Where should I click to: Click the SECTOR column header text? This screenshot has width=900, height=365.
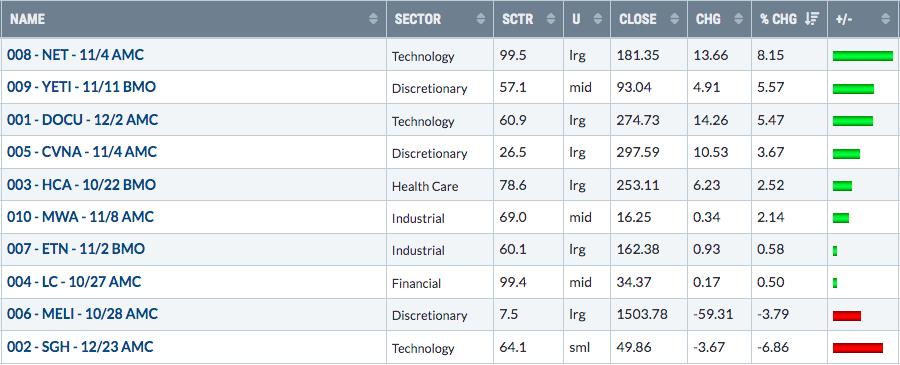418,19
